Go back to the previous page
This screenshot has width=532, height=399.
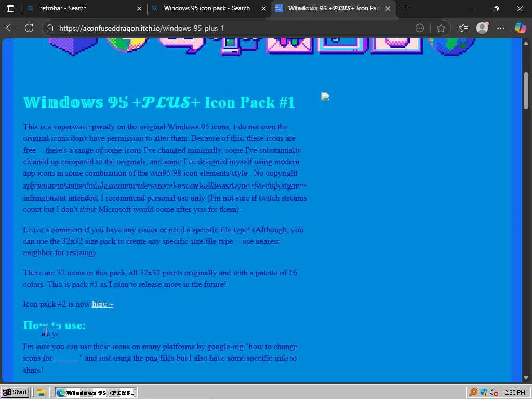tap(10, 28)
